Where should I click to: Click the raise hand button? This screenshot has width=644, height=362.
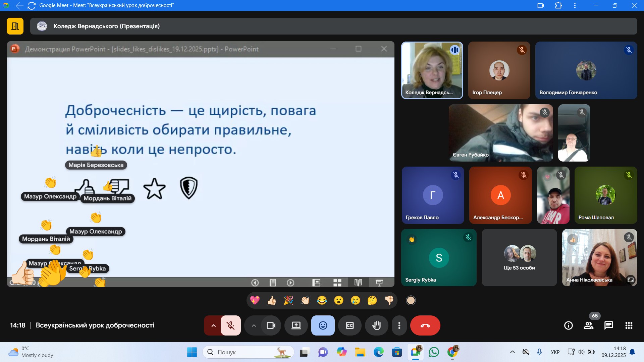tap(376, 325)
